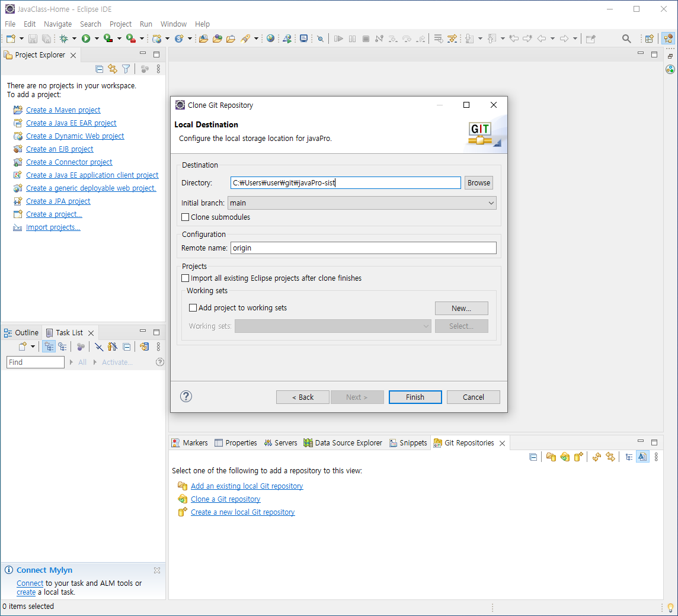Click the Open Perspective icon
This screenshot has height=616, width=678.
pos(649,38)
